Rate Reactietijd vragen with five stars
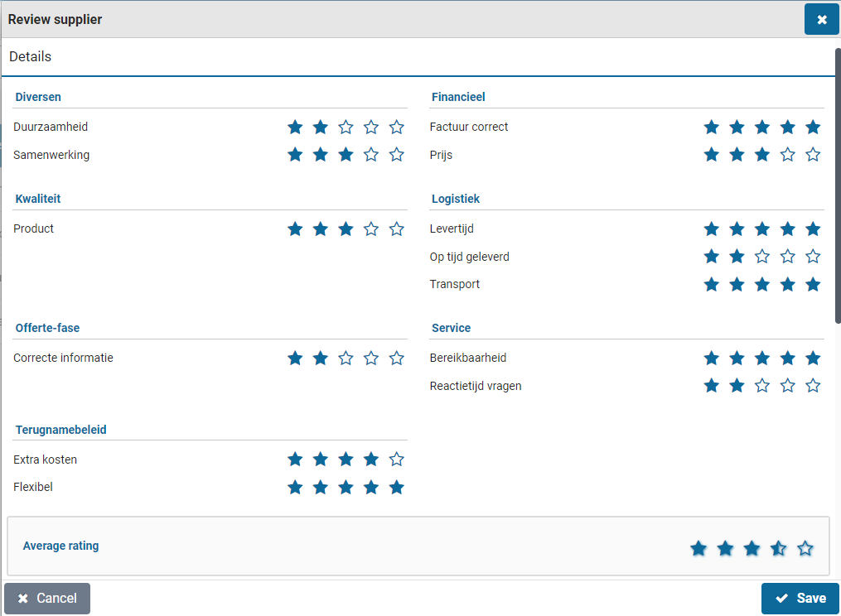 pyautogui.click(x=813, y=386)
